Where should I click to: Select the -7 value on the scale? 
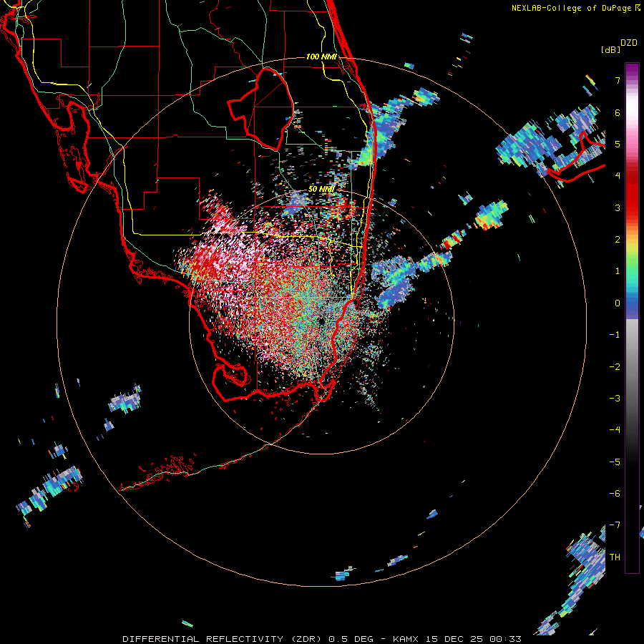click(x=615, y=525)
